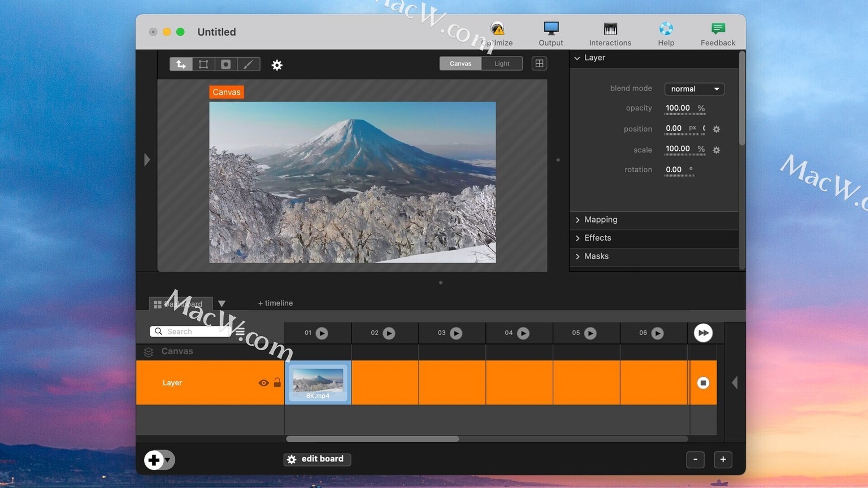
Task: Expand the Mapping section
Action: 600,220
